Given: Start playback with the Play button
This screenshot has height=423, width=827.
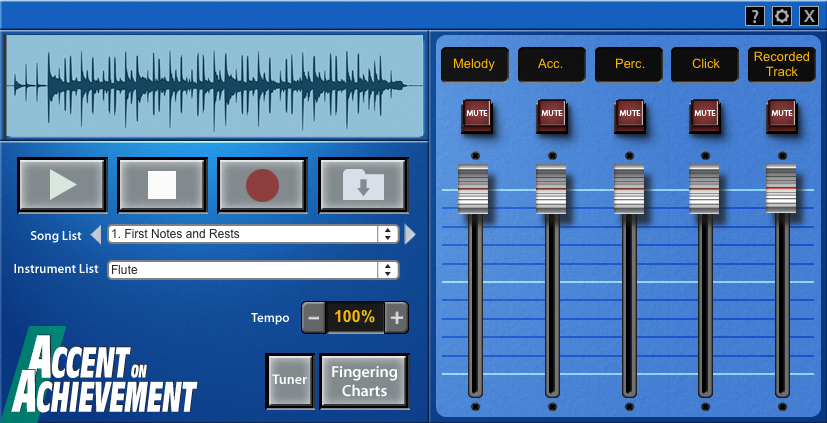Looking at the screenshot, I should [x=62, y=185].
